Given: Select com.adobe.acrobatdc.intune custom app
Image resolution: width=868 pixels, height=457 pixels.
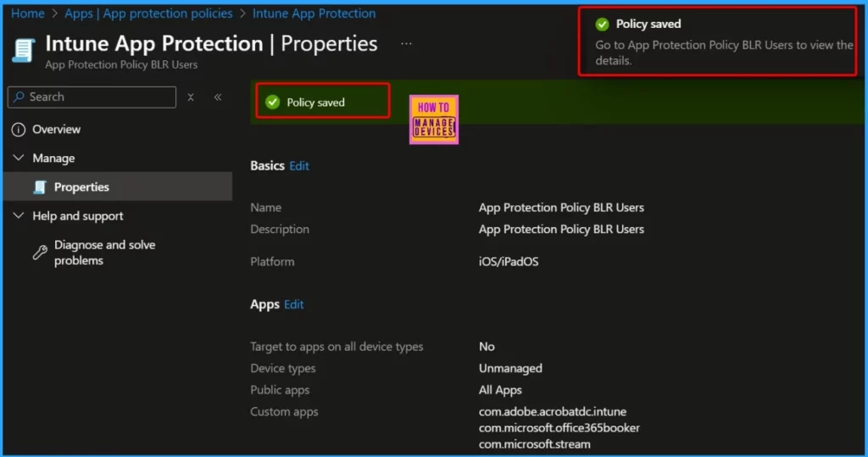Looking at the screenshot, I should pos(553,411).
